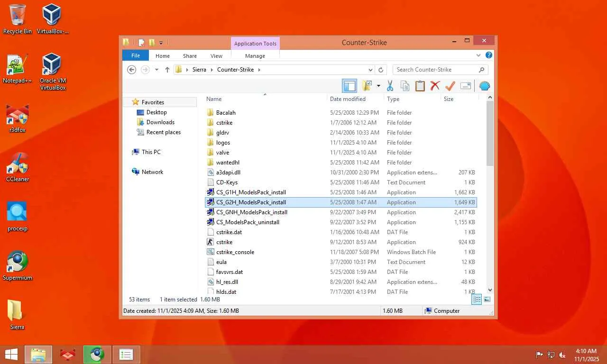Select the gldrv folder
This screenshot has height=364, width=607.
coord(341,133)
